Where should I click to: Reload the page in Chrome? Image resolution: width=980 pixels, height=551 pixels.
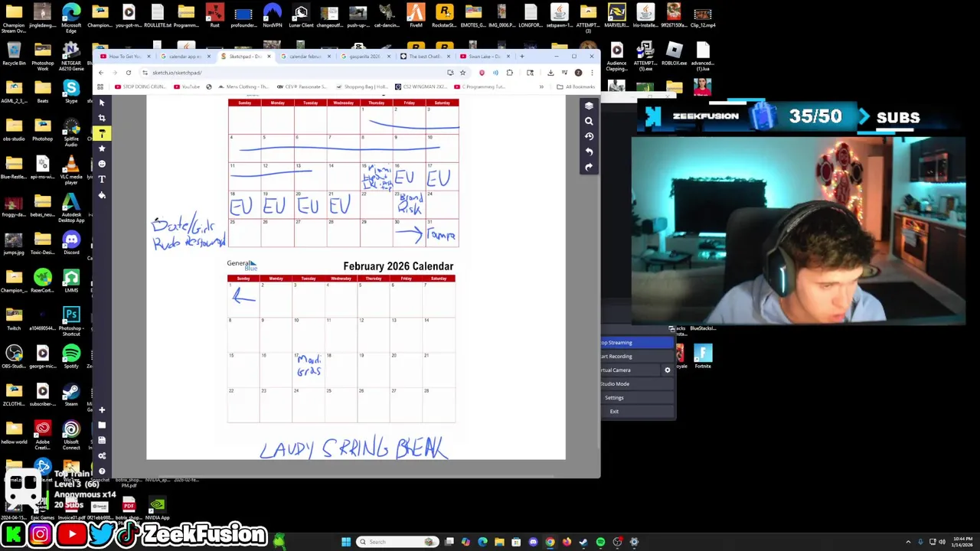point(129,73)
